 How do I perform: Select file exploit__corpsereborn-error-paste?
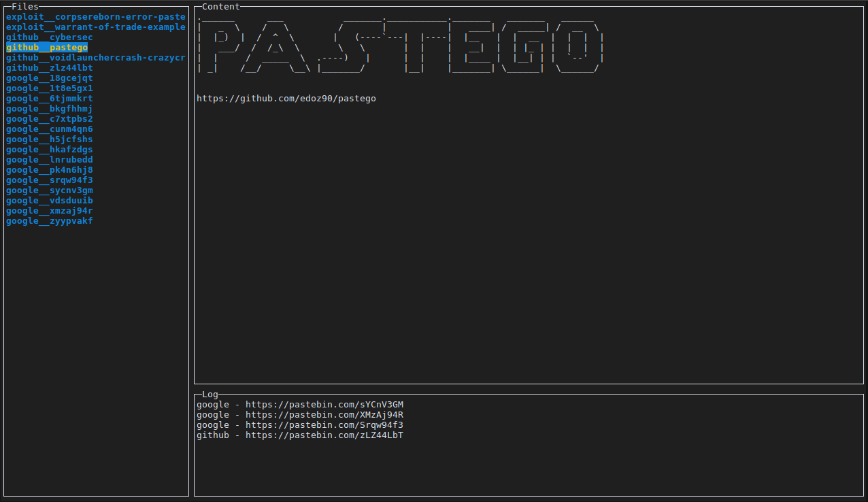click(96, 17)
